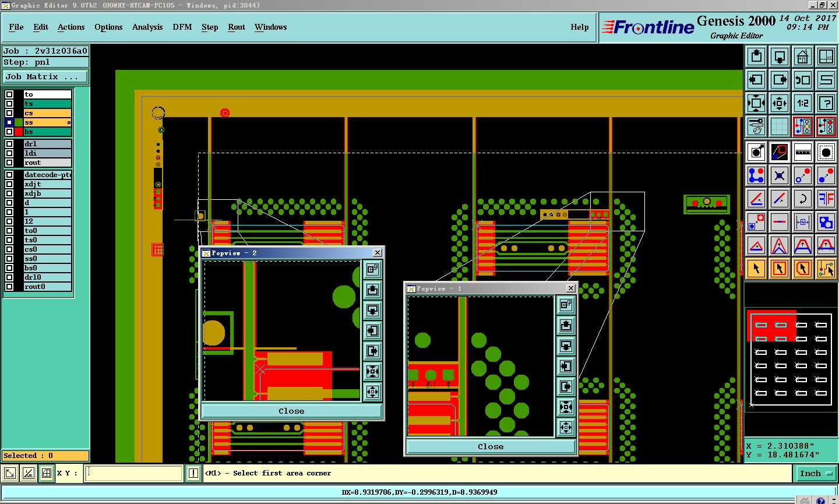Toggle the checkbox for layer drl
This screenshot has width=839, height=504.
point(9,144)
